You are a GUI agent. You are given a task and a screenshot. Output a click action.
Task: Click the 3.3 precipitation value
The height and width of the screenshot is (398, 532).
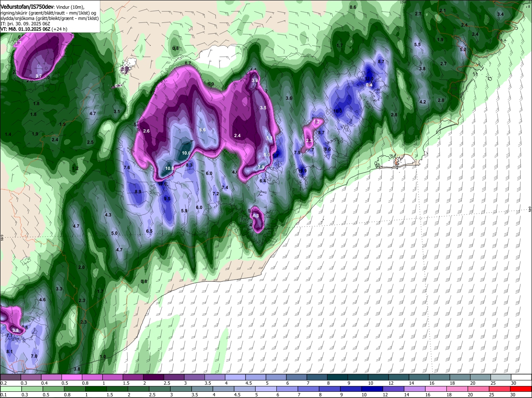59,289
